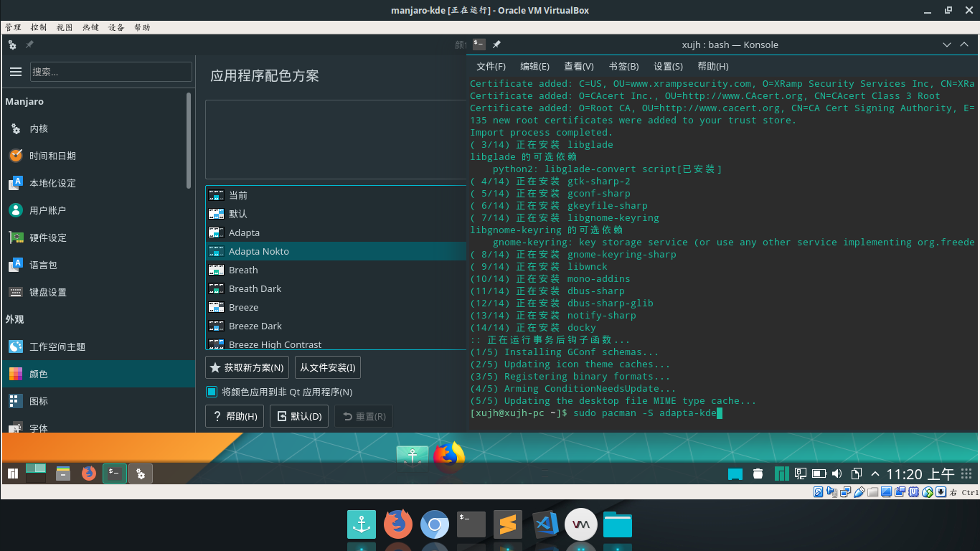This screenshot has width=980, height=551.
Task: Open trash icon in guest system tray
Action: [758, 474]
